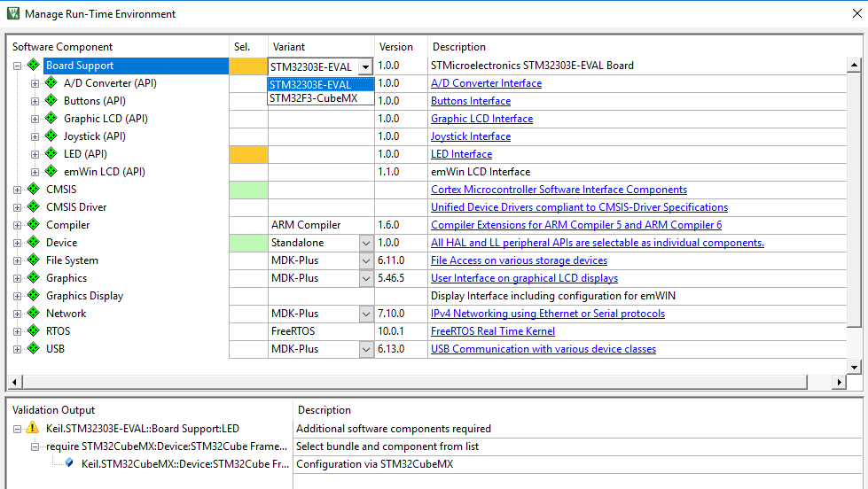Click the blue component icon beside Keil.STM32CubeMX::Device
The image size is (868, 489).
click(x=69, y=462)
